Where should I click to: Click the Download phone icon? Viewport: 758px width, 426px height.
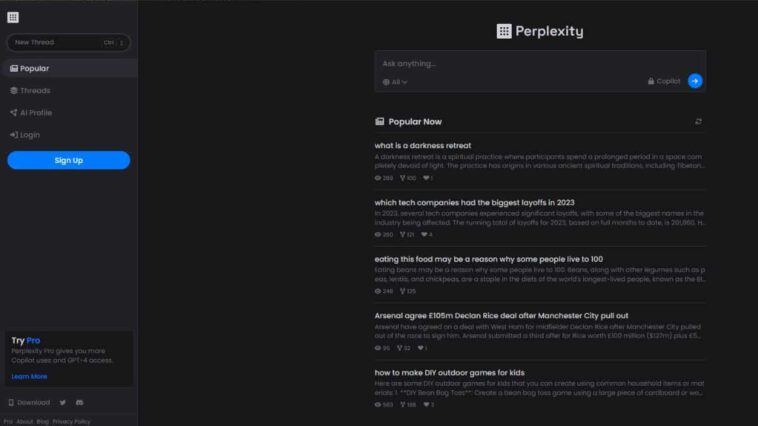(x=11, y=402)
